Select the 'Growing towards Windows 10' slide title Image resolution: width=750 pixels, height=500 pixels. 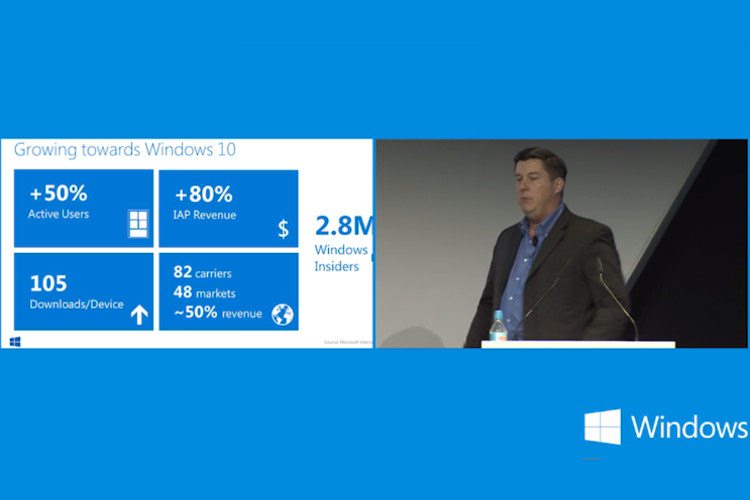coord(125,149)
